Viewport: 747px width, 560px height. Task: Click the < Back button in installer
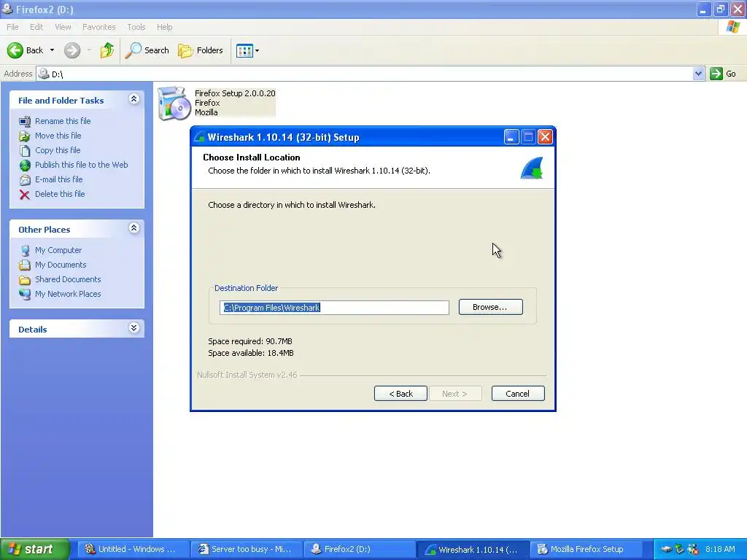[x=400, y=394]
